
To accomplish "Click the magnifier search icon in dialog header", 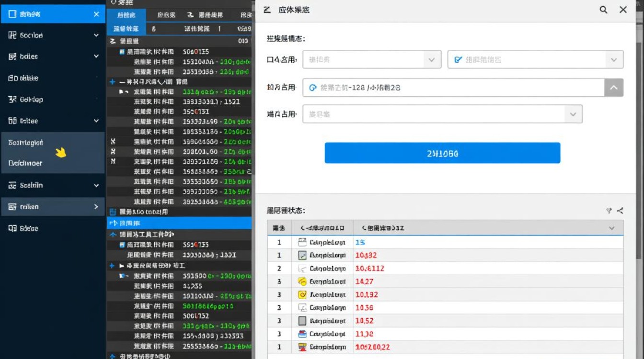I will pyautogui.click(x=603, y=10).
